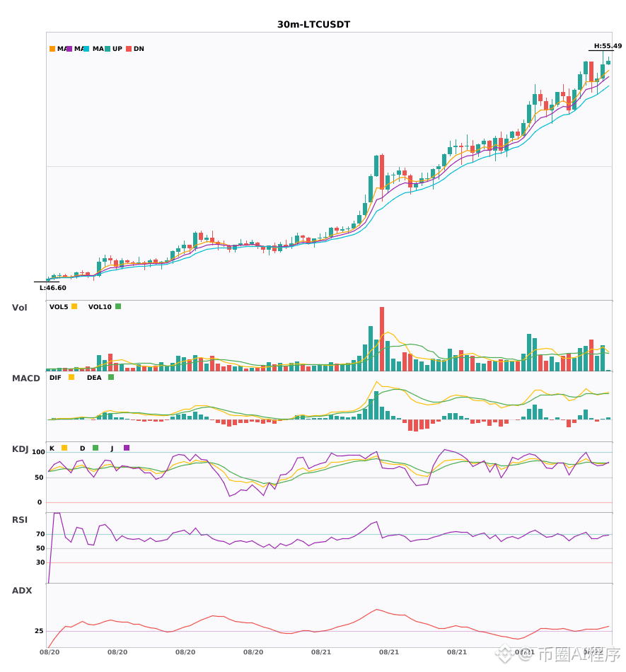Click the RSI axis value 30
The image size is (626, 672).
[x=41, y=562]
